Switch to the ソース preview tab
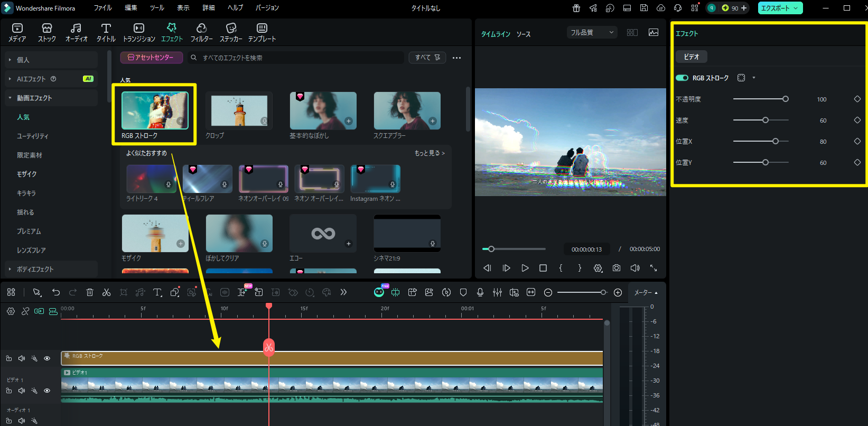This screenshot has height=426, width=868. pos(524,34)
